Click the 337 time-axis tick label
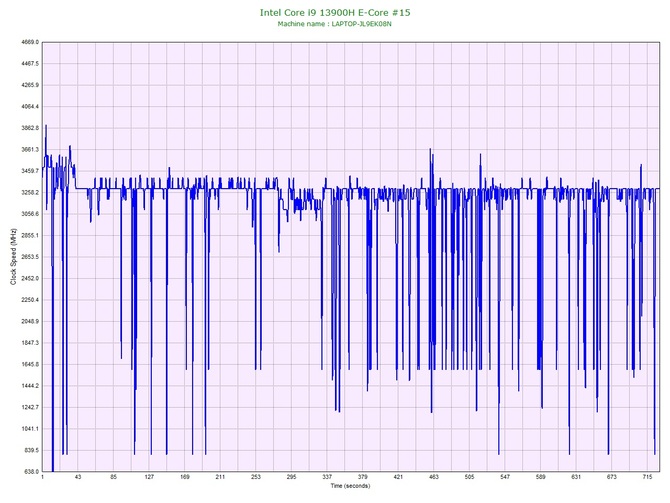This screenshot has width=670, height=503. 327,477
